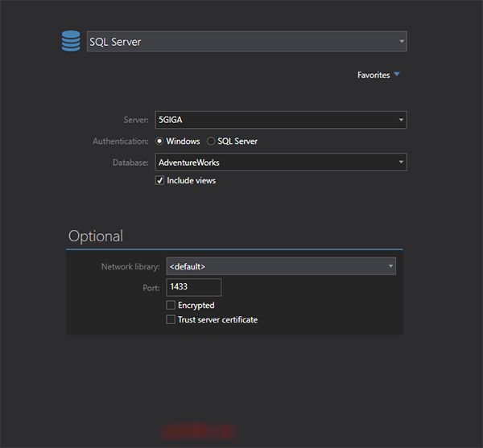Image resolution: width=483 pixels, height=448 pixels.
Task: Click the blue database stack icon
Action: (71, 41)
